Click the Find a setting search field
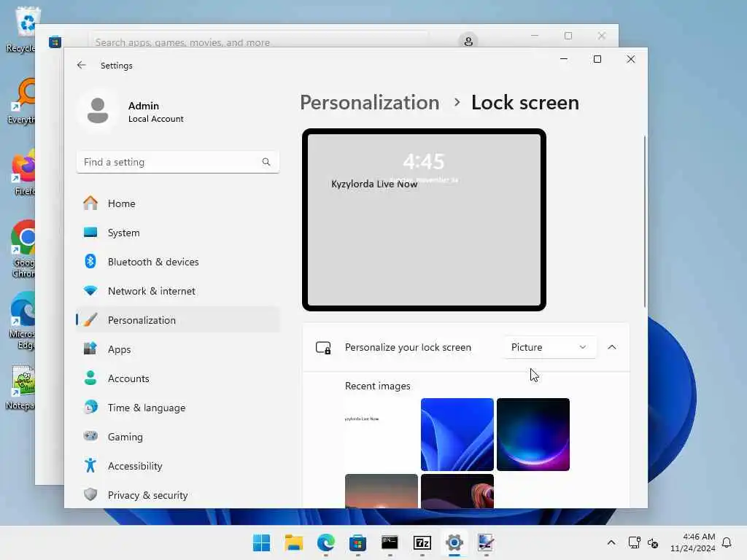This screenshot has width=747, height=560. [x=177, y=162]
